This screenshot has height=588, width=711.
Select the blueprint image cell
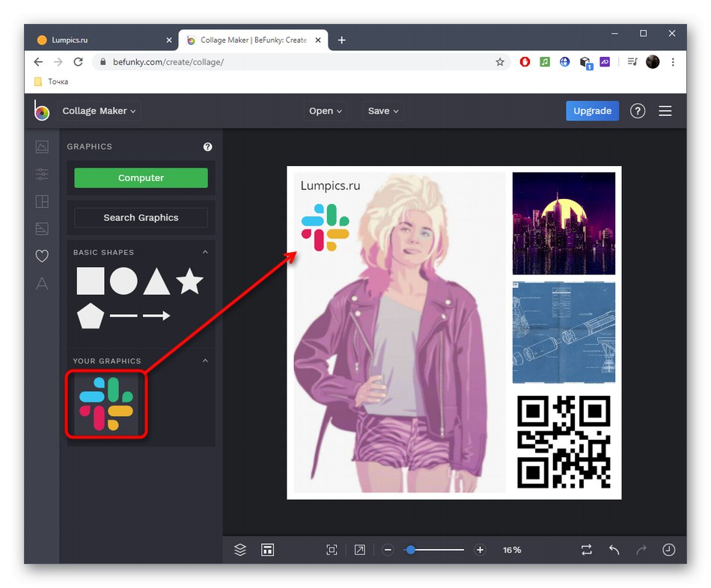564,332
